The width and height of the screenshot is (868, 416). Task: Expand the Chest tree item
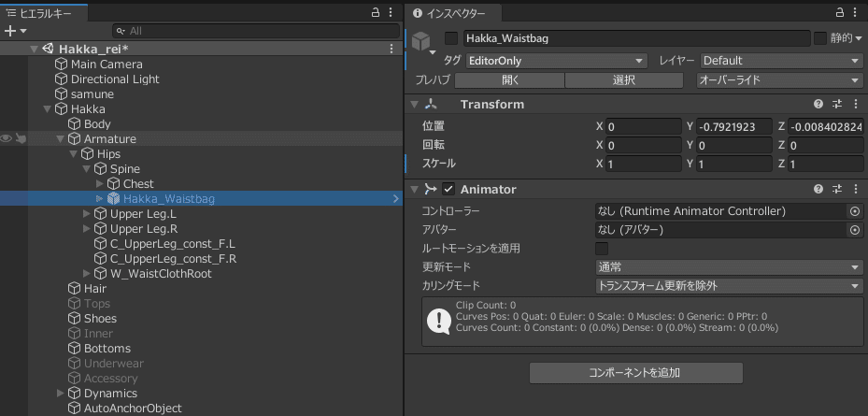click(100, 183)
